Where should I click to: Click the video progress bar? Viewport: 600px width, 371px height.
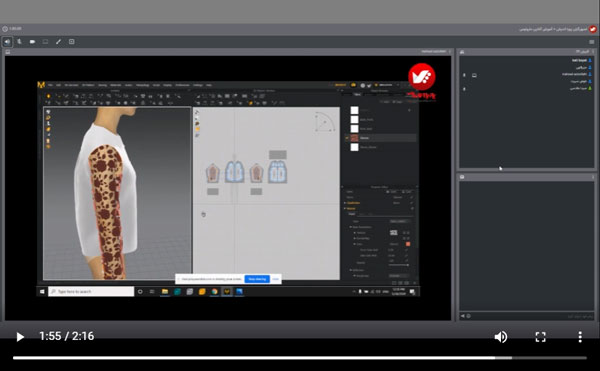pos(300,358)
